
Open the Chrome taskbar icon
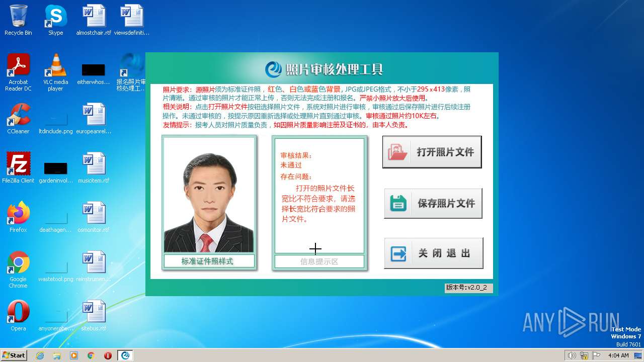pos(91,355)
